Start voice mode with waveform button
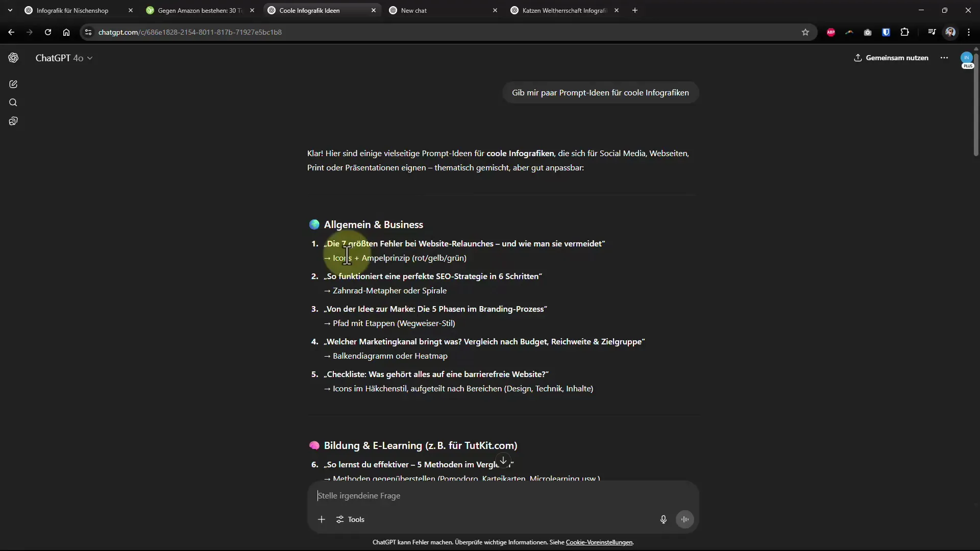 coord(685,519)
